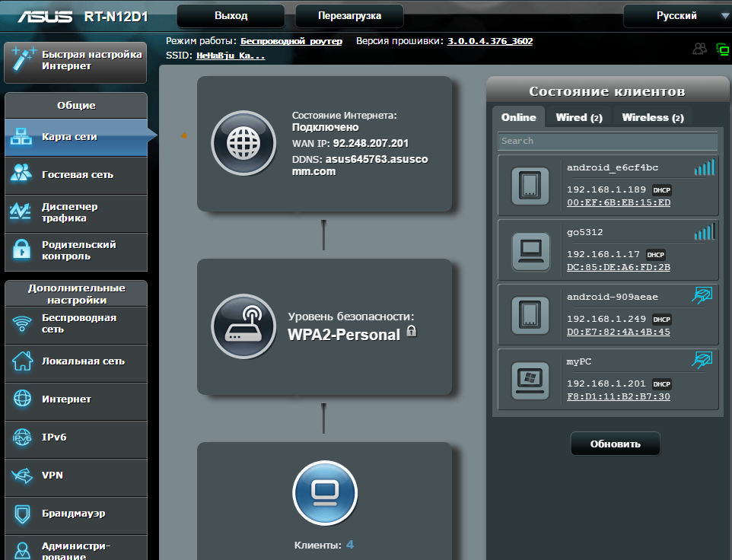Switch to the Wired (2) tab
Viewport: 732px width, 560px height.
tap(579, 117)
